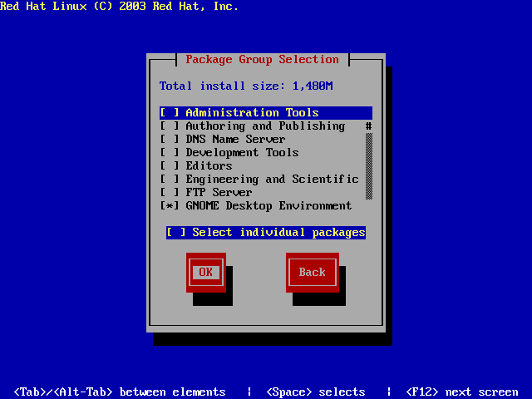The image size is (532, 399).
Task: Click the Total install size: 1,480M text
Action: 246,86
